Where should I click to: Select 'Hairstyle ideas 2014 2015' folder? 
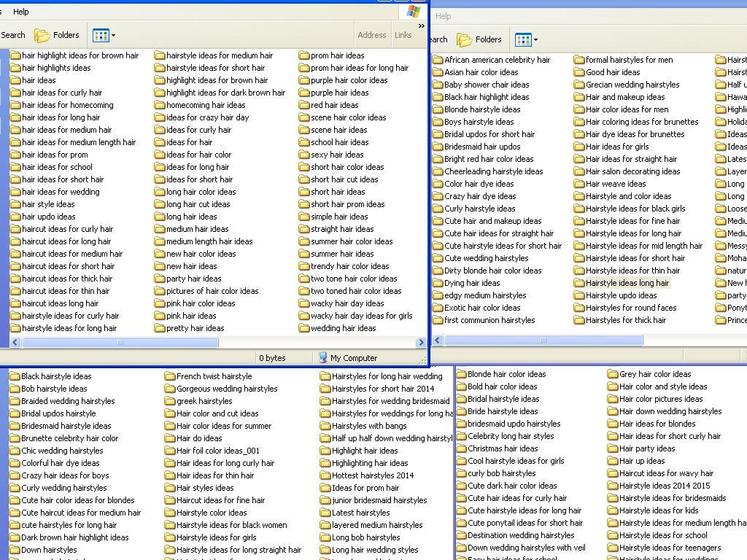pos(659,486)
